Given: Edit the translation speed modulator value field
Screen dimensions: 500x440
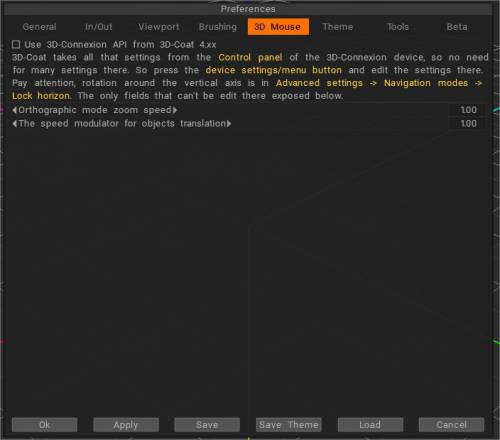Looking at the screenshot, I should [x=467, y=124].
